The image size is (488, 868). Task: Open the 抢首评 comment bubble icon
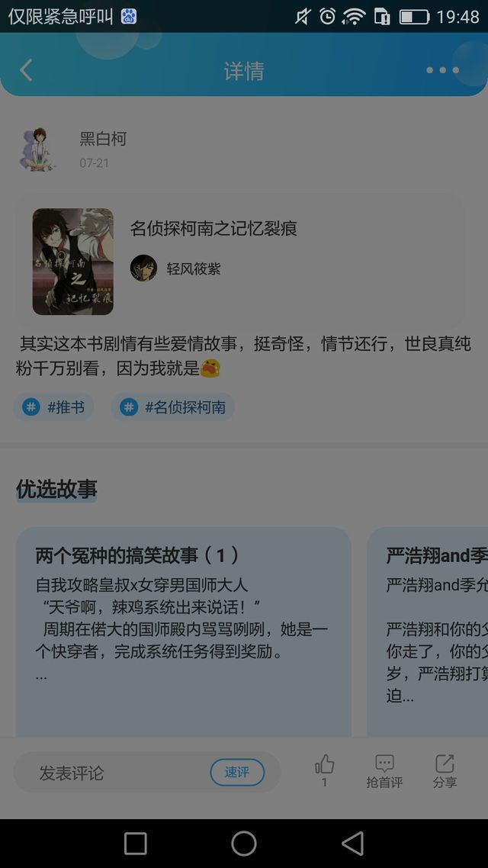pos(384,764)
